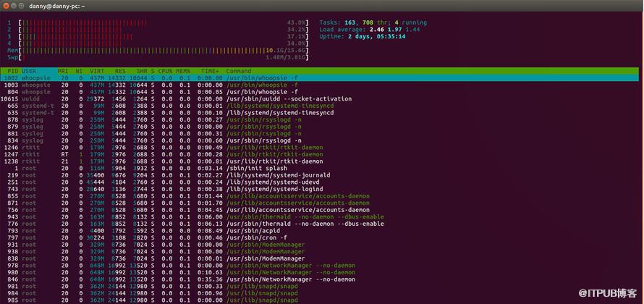Screen dimensions: 644x304
Task: Click RT priority in rtkit row 1247
Action: point(64,154)
